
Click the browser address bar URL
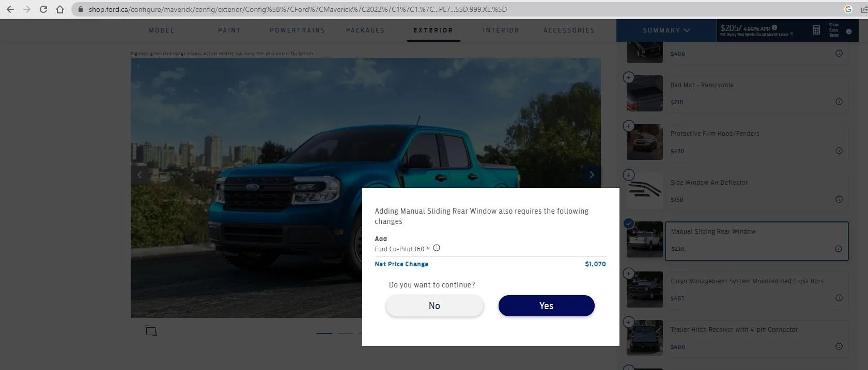click(x=298, y=9)
